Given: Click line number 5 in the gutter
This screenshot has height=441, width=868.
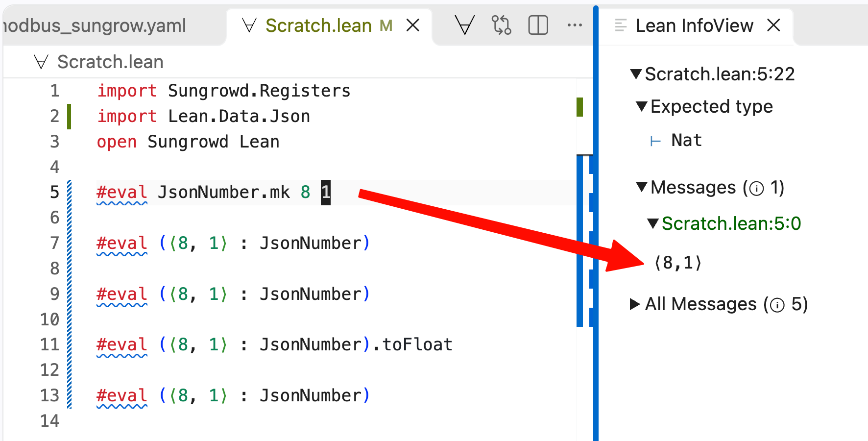Looking at the screenshot, I should [x=55, y=192].
